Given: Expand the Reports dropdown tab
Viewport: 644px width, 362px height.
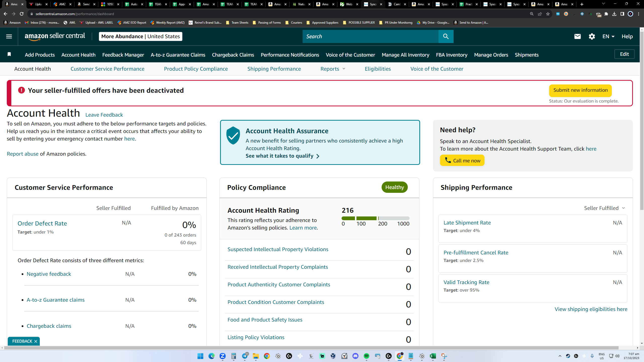Looking at the screenshot, I should point(333,69).
